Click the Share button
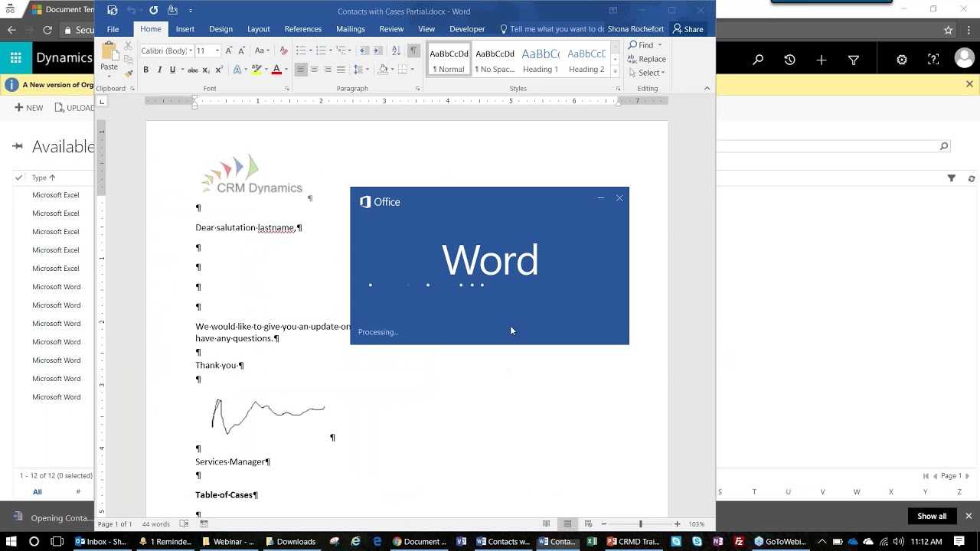980x551 pixels. (x=688, y=29)
